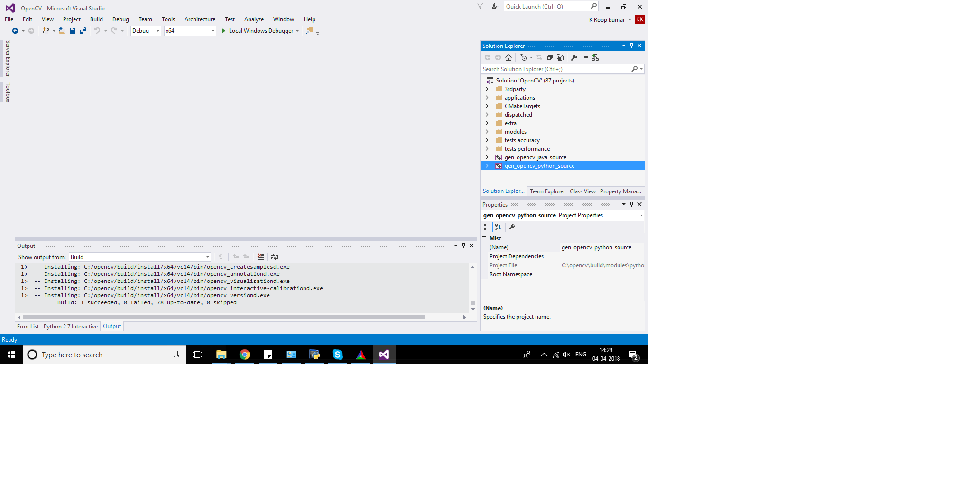Screen dimensions: 980x492
Task: Open the Architecture menu
Action: point(200,19)
